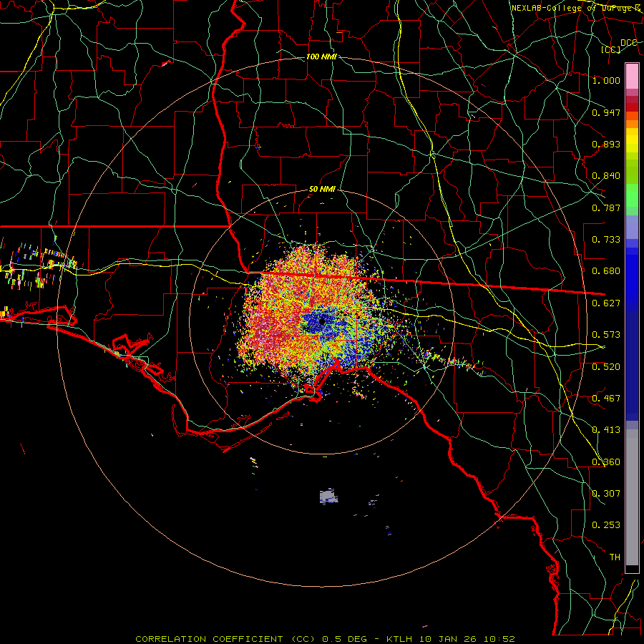The width and height of the screenshot is (644, 644).
Task: Click the 1.000 value on the color scale
Action: (x=606, y=80)
